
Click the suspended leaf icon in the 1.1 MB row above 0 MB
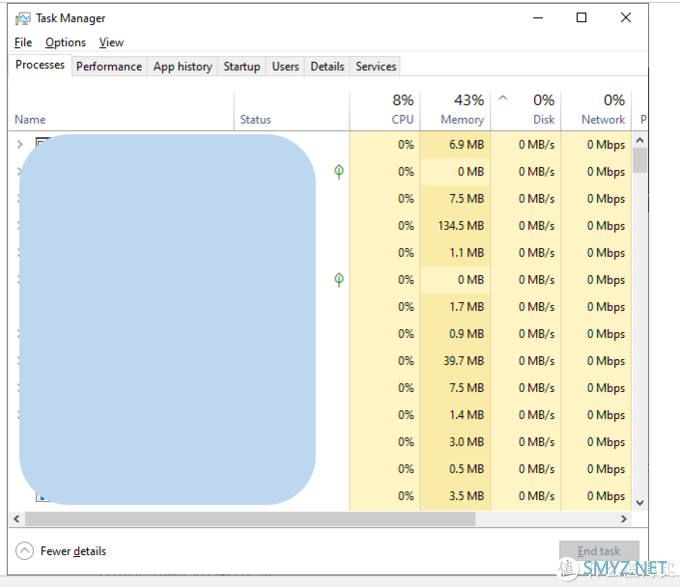(x=339, y=280)
